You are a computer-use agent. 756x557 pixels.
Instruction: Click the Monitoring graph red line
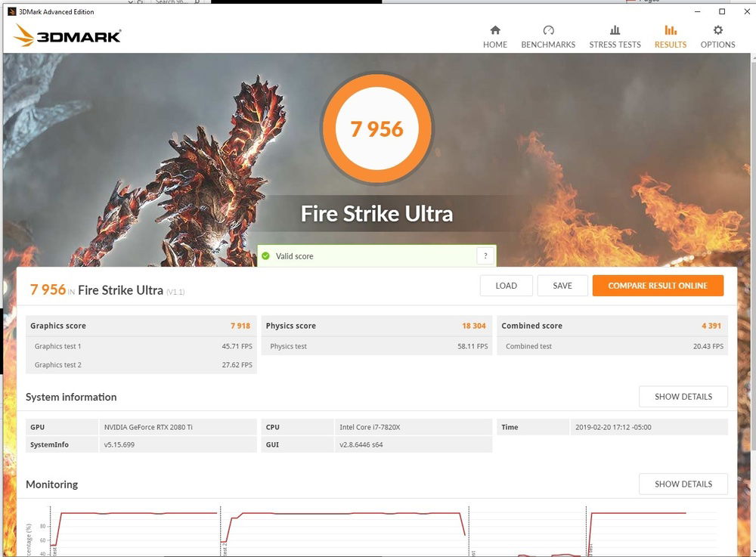point(136,513)
